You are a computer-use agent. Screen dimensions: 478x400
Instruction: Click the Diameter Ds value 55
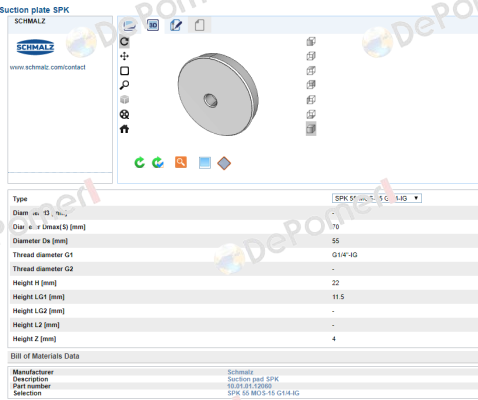coord(336,241)
